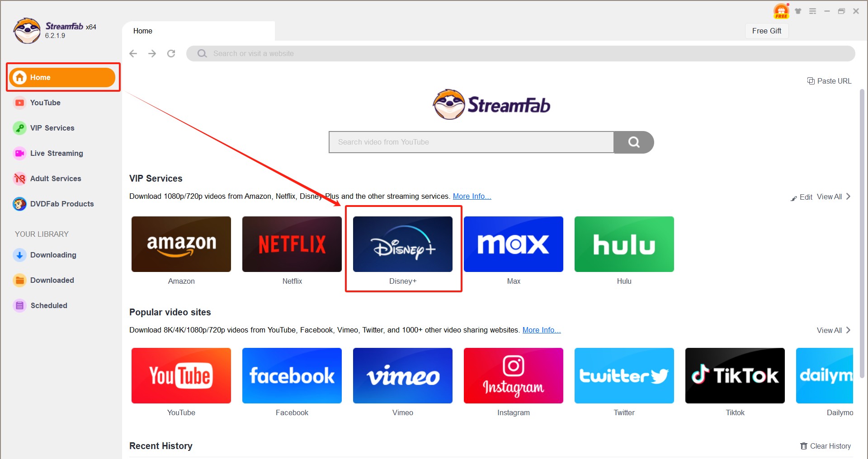Image resolution: width=868 pixels, height=459 pixels.
Task: Open Popular video sites More Info link
Action: pos(542,330)
